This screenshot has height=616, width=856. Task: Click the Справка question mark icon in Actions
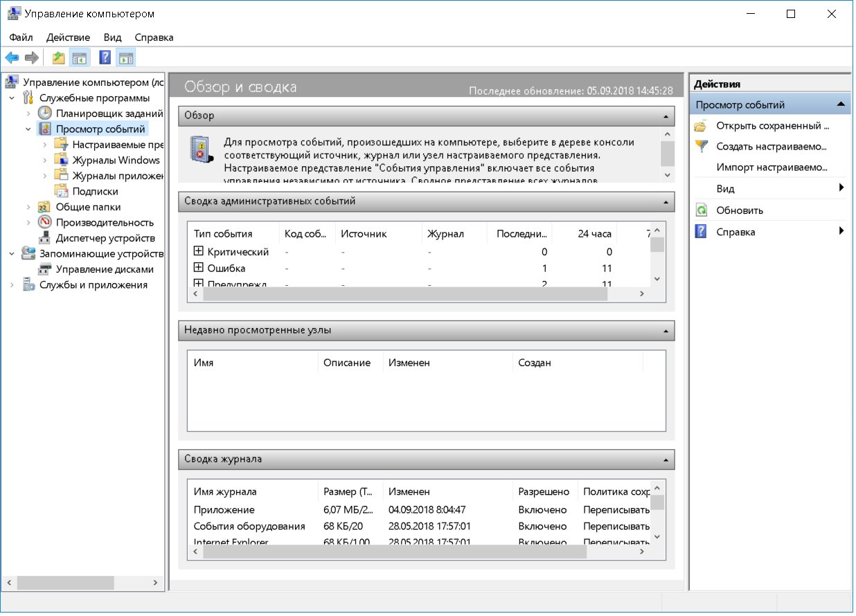coord(702,232)
